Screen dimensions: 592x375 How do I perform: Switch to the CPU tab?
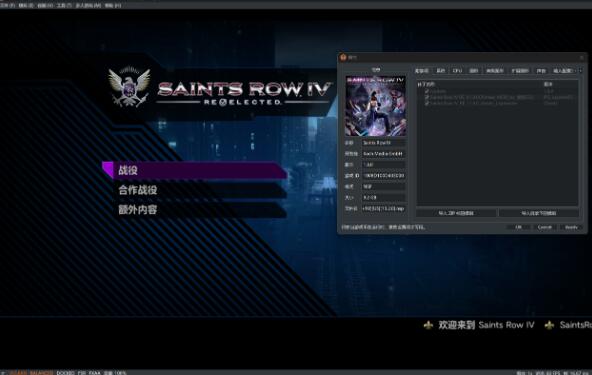click(457, 71)
